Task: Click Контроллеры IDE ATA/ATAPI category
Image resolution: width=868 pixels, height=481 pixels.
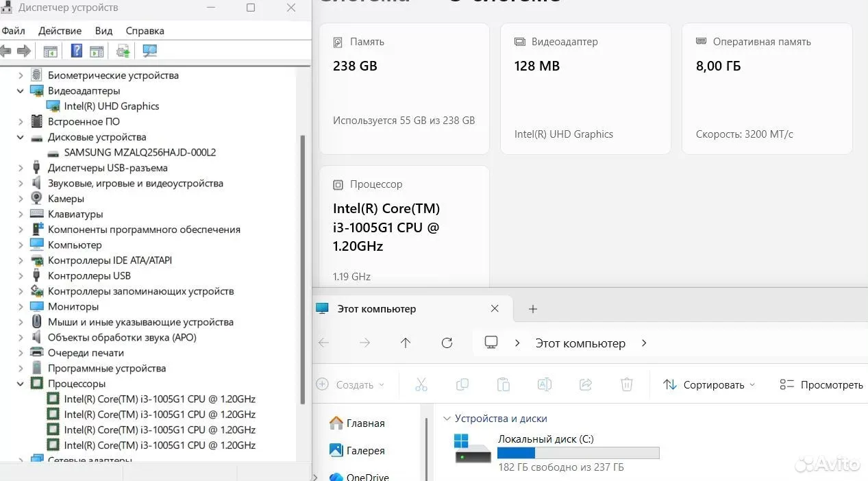Action: point(110,260)
